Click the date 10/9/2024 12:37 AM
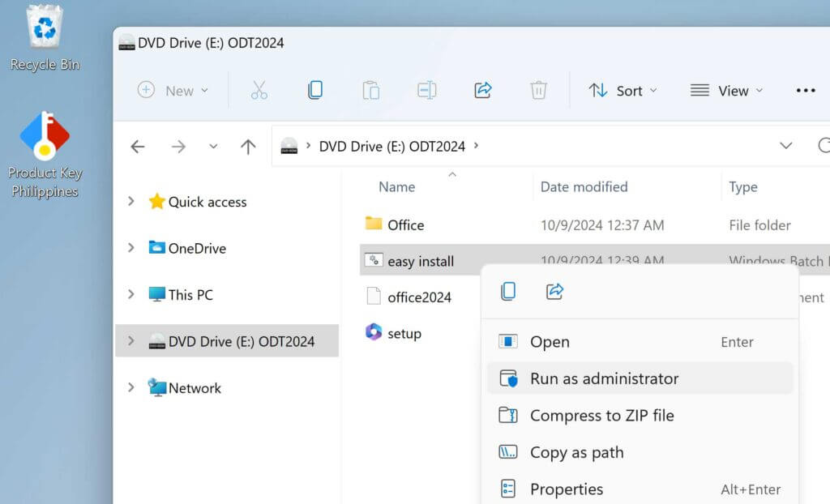The height and width of the screenshot is (504, 830). coord(602,225)
